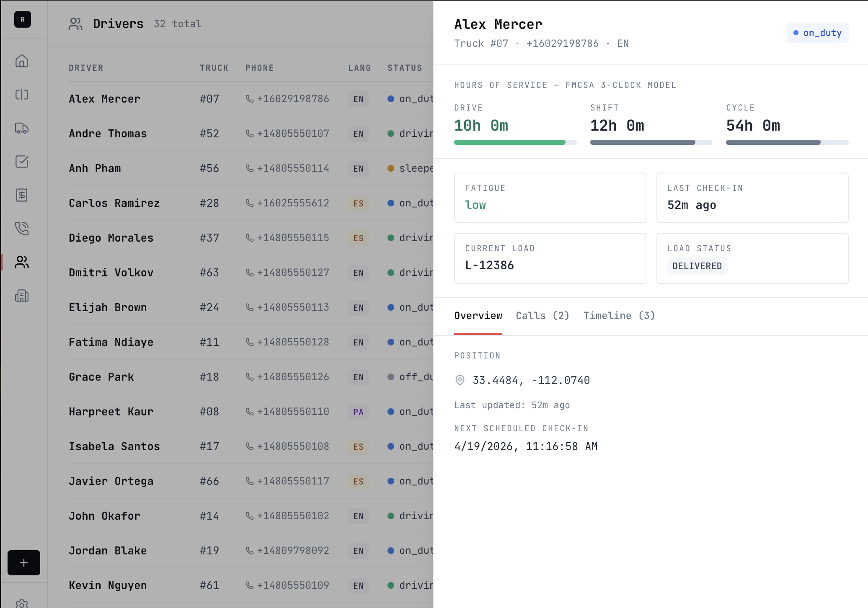
Task: Click the Drivers people sidebar icon
Action: coord(22,262)
